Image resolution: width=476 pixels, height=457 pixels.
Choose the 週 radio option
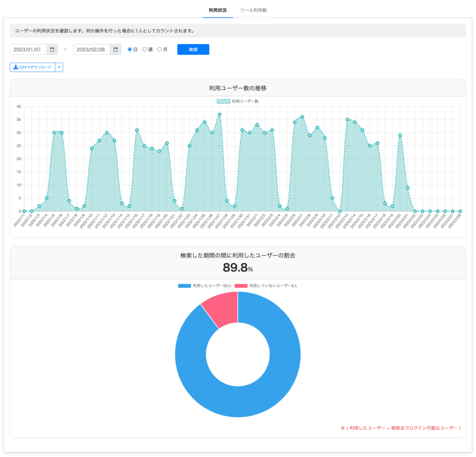click(145, 49)
